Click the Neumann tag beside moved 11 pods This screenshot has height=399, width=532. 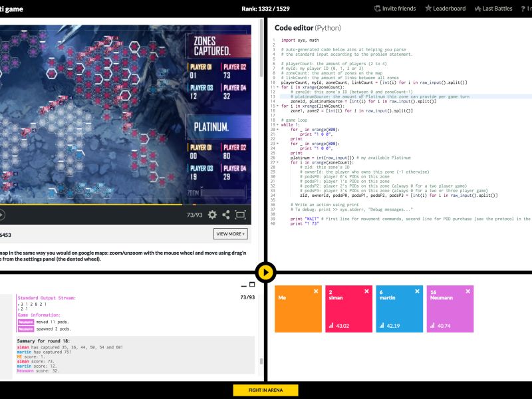pos(26,322)
